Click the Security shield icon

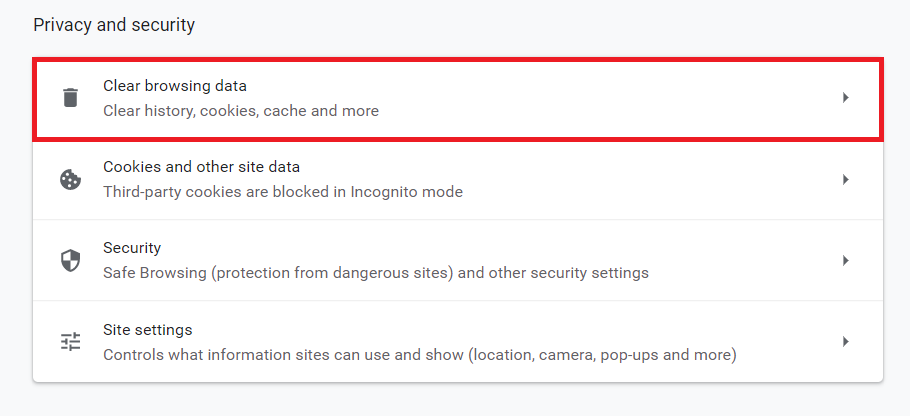[70, 261]
